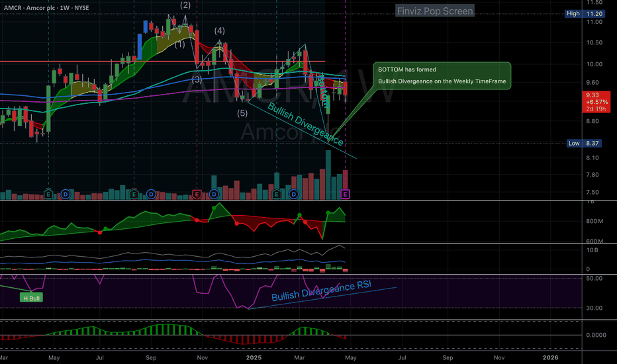The width and height of the screenshot is (617, 364).
Task: Click the dividend D marker before March 2025
Action: pyautogui.click(x=294, y=194)
